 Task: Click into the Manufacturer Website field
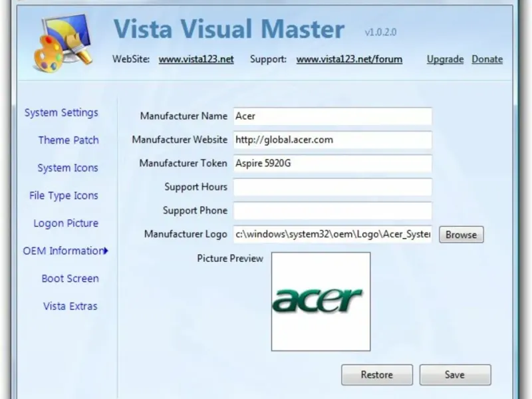click(x=332, y=140)
